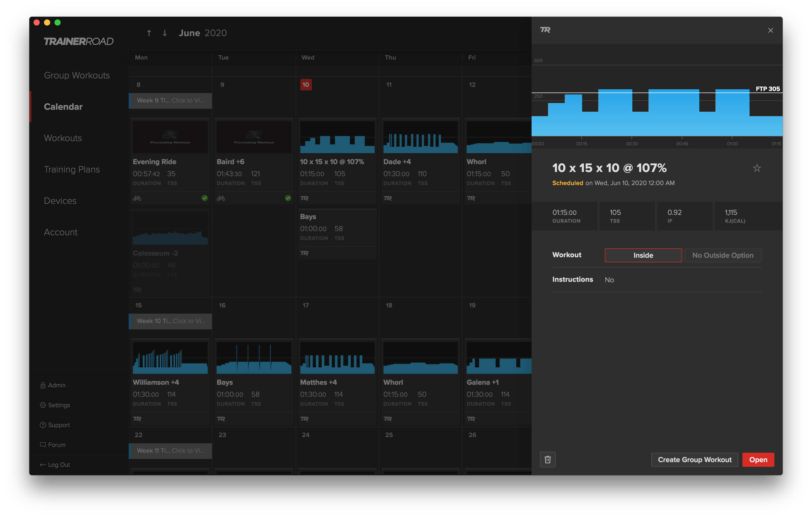Expand the Week 10 training plan banner
This screenshot has width=812, height=517.
pos(170,321)
